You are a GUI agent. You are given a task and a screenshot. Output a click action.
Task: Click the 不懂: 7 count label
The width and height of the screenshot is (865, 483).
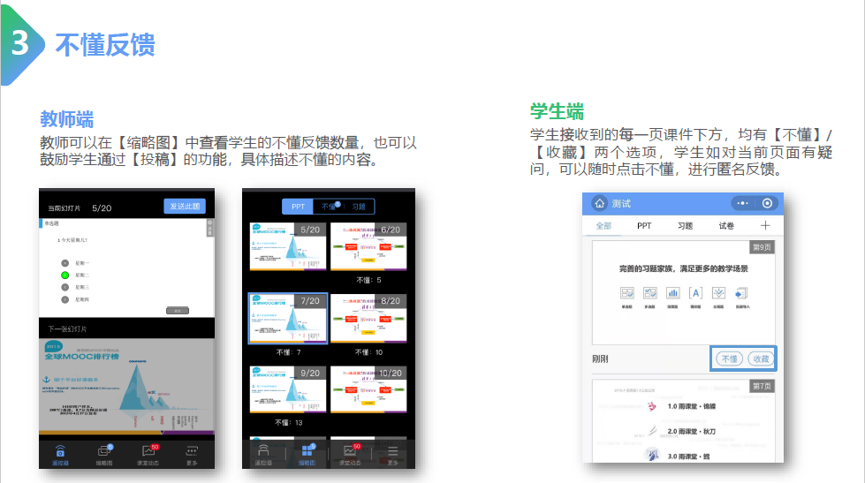(x=289, y=352)
